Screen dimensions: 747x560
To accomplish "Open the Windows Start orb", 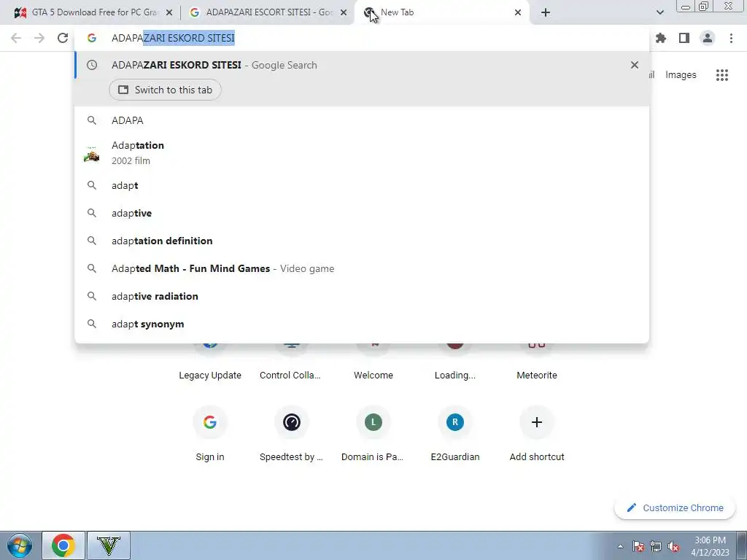I will click(20, 545).
